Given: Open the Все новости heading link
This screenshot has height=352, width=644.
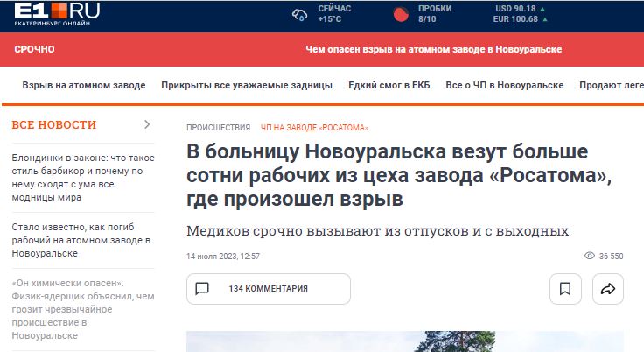Looking at the screenshot, I should tap(53, 124).
